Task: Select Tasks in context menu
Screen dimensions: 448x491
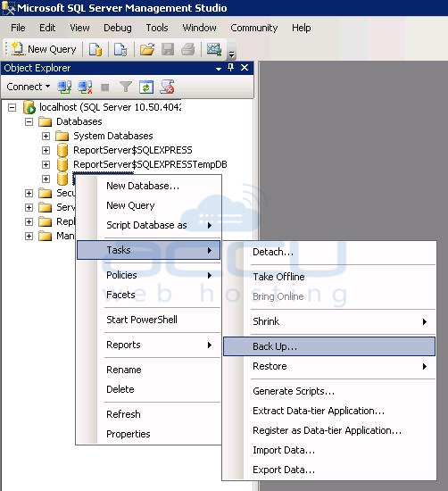Action: pos(149,250)
